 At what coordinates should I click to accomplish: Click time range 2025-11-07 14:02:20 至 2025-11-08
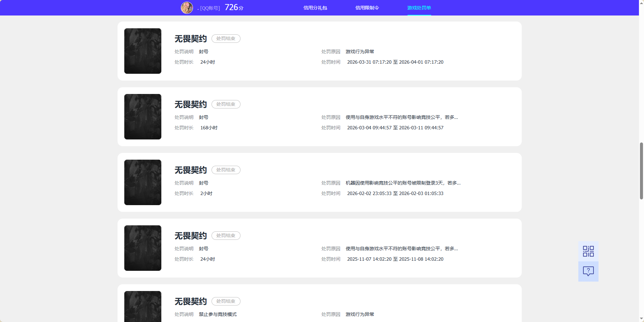395,259
